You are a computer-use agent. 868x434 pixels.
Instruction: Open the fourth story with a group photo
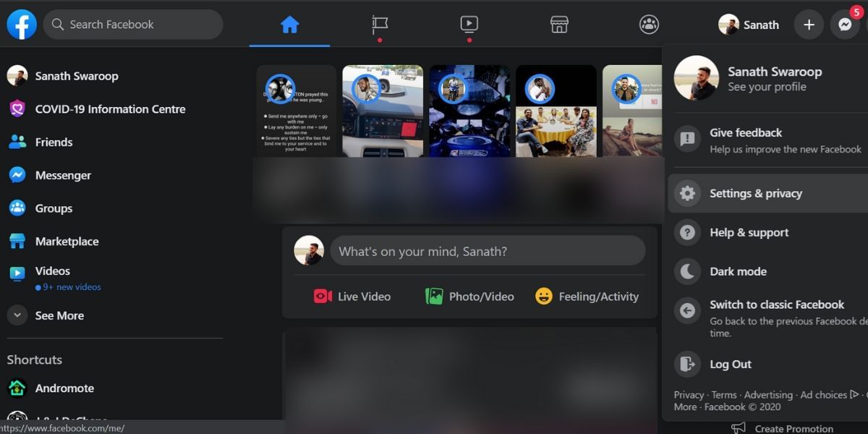click(556, 111)
